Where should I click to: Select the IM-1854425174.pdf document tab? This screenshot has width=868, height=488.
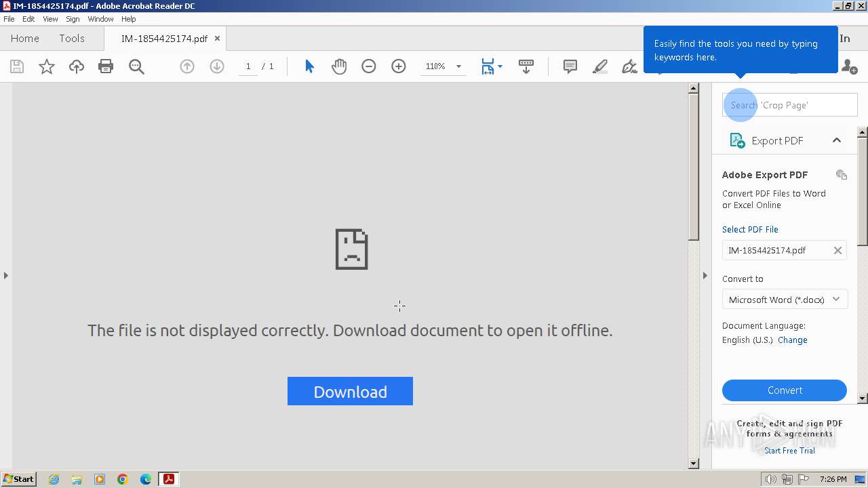click(x=164, y=39)
